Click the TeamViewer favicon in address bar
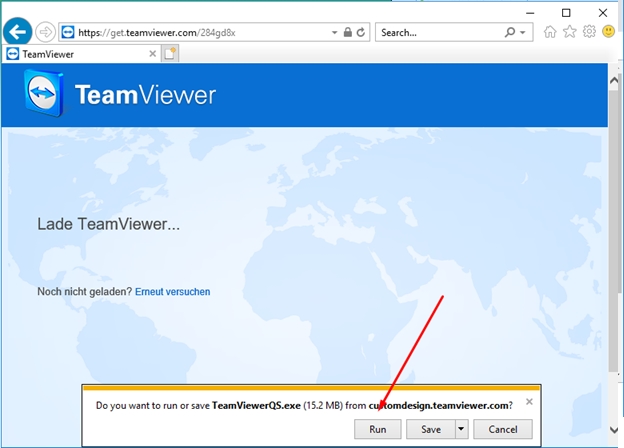 (x=68, y=32)
